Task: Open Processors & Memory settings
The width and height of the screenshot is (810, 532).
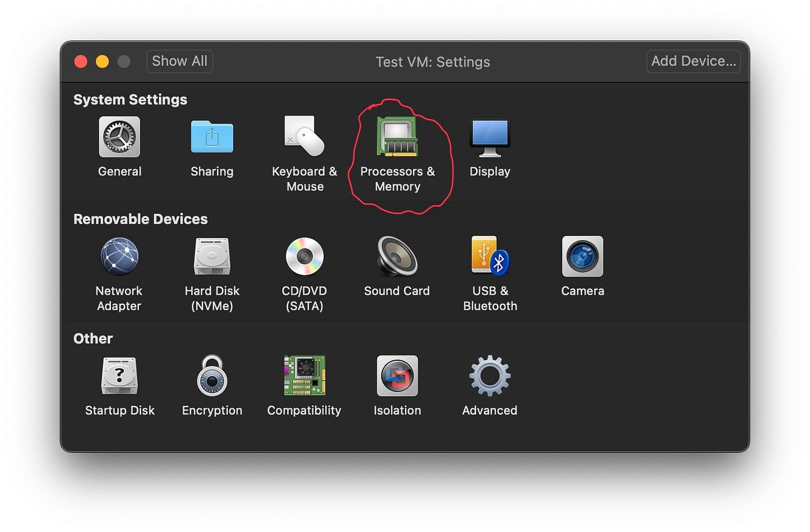Action: [397, 137]
